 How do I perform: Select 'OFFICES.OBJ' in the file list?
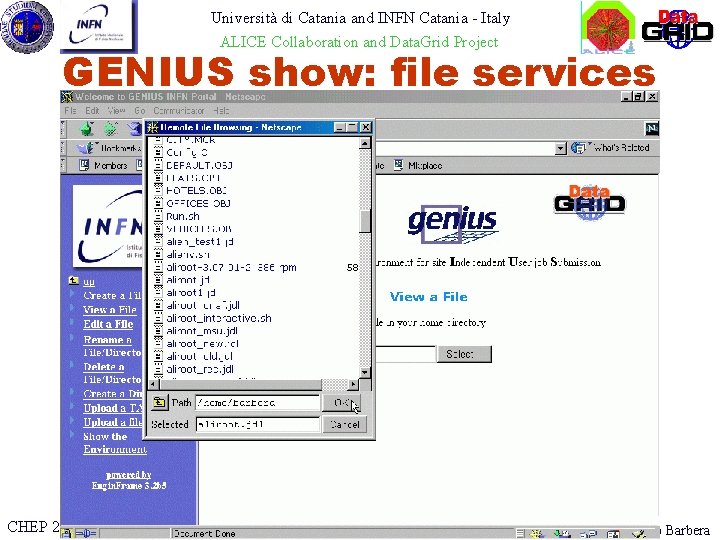[x=198, y=203]
